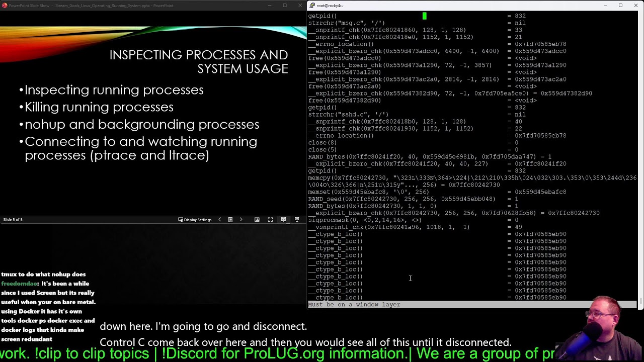Click the 'RAND_seed' line in terminal
This screenshot has height=362, width=644.
[413, 199]
